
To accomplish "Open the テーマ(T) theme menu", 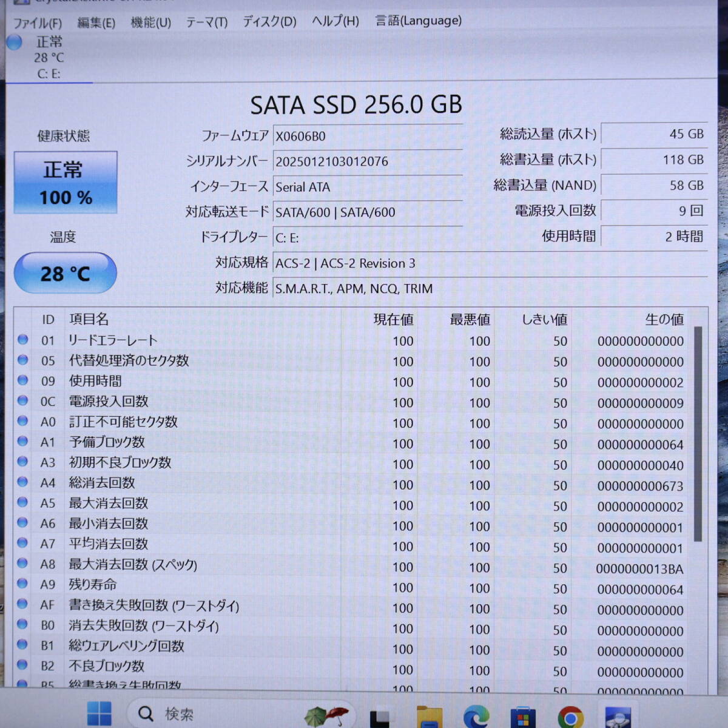I will (x=206, y=20).
